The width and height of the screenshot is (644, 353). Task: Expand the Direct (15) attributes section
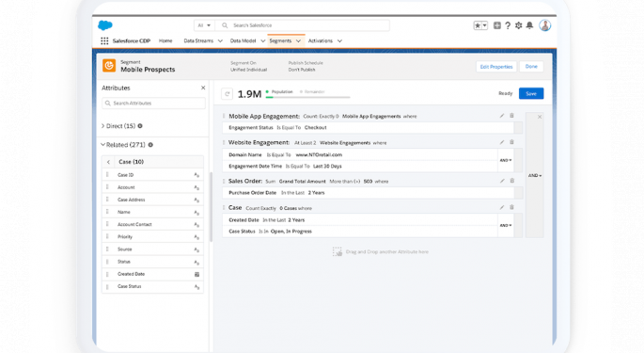click(x=102, y=126)
